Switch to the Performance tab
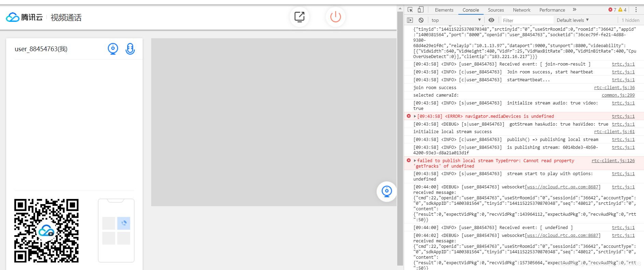The height and width of the screenshot is (270, 644). click(552, 10)
